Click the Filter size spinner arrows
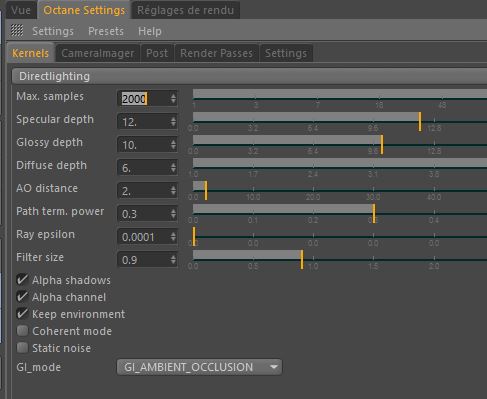 click(x=173, y=260)
